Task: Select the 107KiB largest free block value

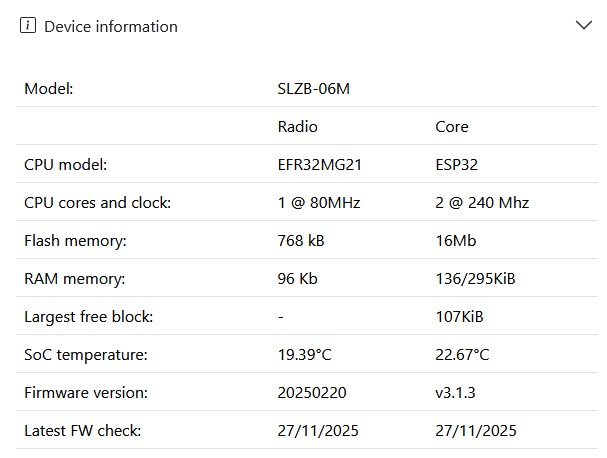Action: tap(459, 317)
